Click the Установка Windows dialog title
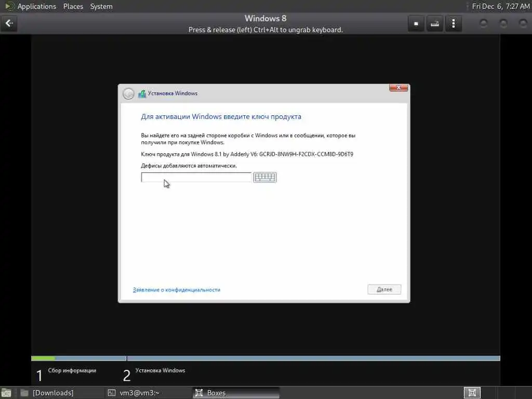532x399 pixels. [x=172, y=94]
